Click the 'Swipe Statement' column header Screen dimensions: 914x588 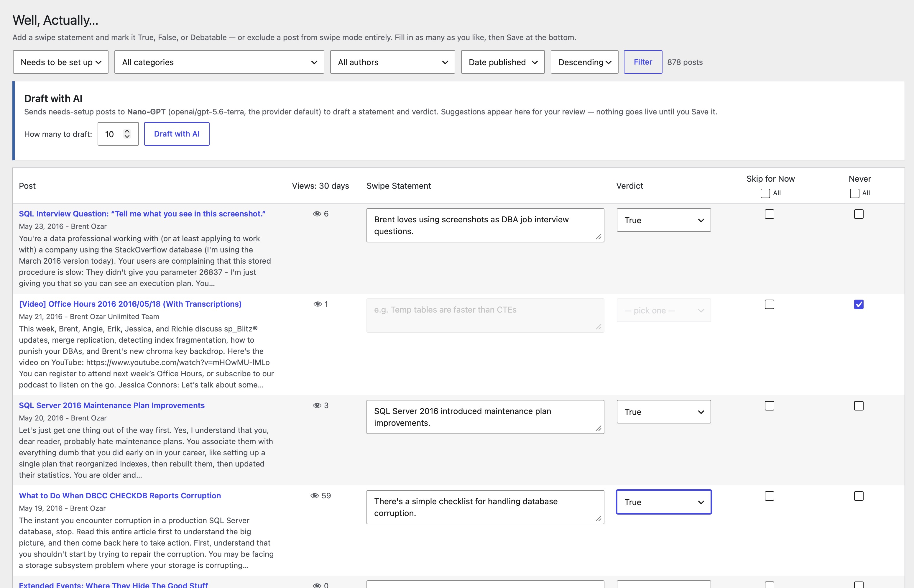click(x=399, y=186)
